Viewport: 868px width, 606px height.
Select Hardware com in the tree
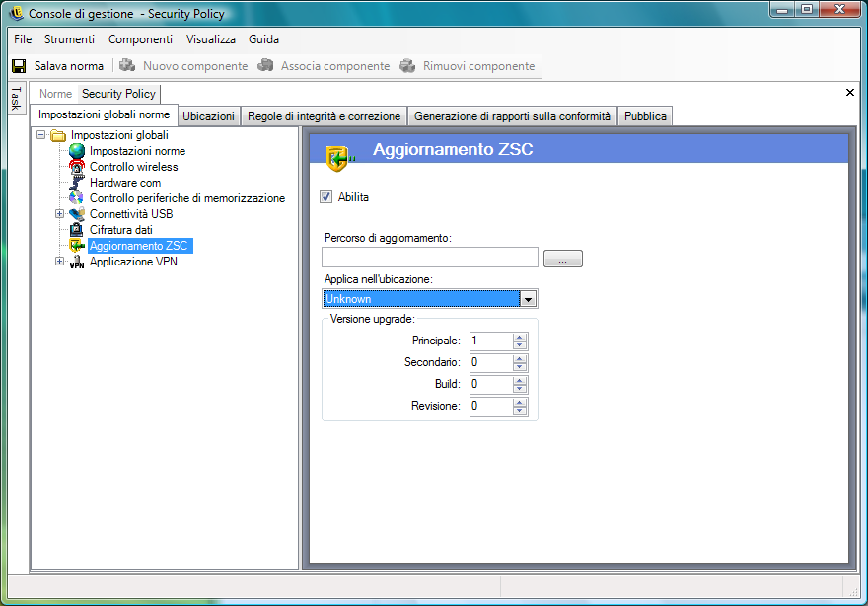(x=125, y=183)
